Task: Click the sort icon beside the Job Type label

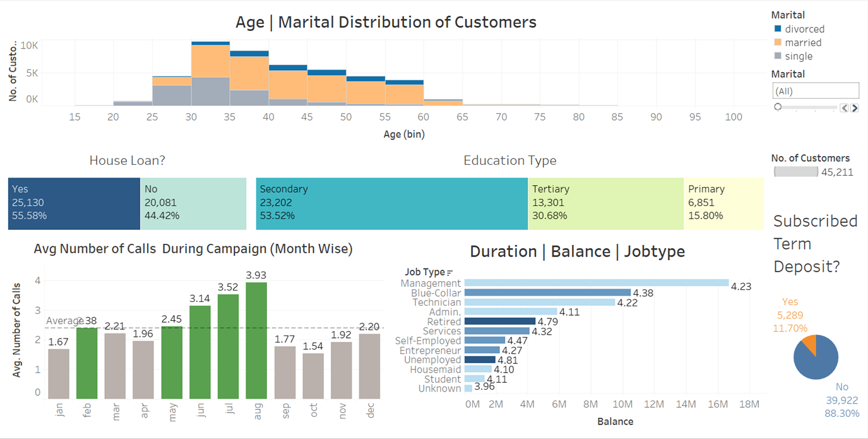Action: (448, 274)
